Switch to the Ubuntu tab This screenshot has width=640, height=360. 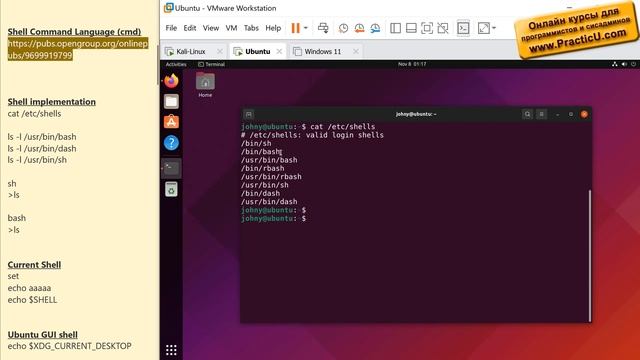257,51
